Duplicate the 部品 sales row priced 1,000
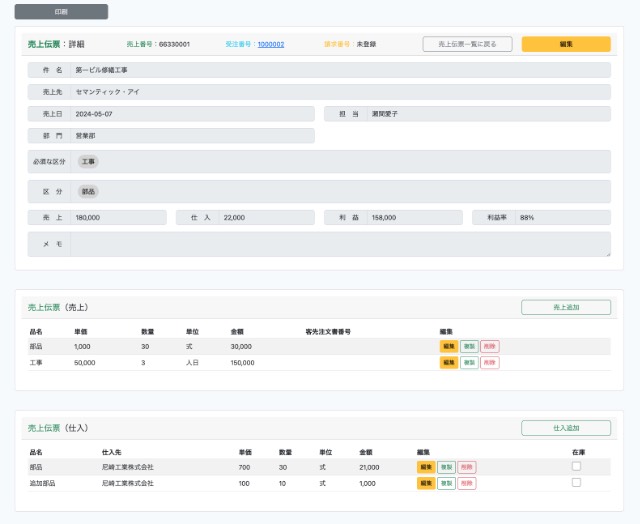This screenshot has height=524, width=640. tap(469, 346)
